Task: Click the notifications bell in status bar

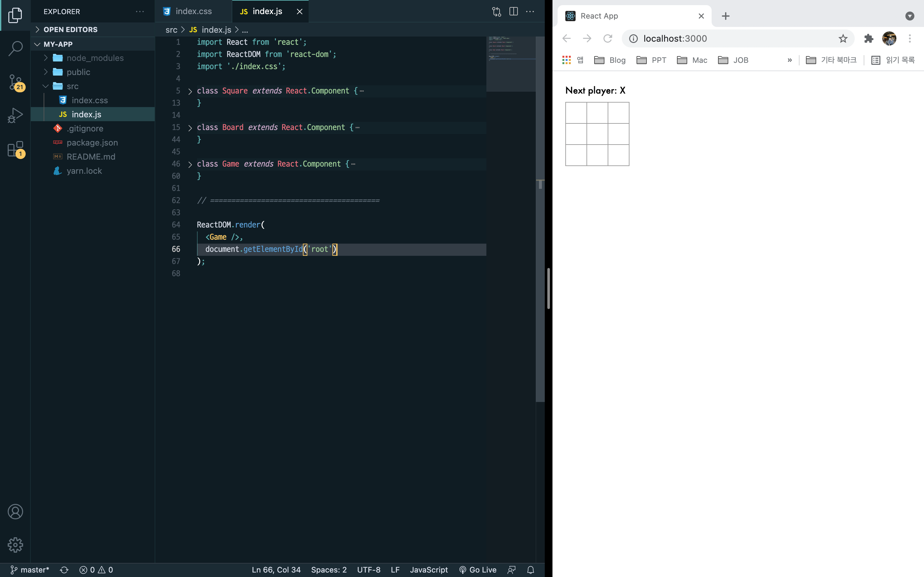Action: tap(530, 570)
